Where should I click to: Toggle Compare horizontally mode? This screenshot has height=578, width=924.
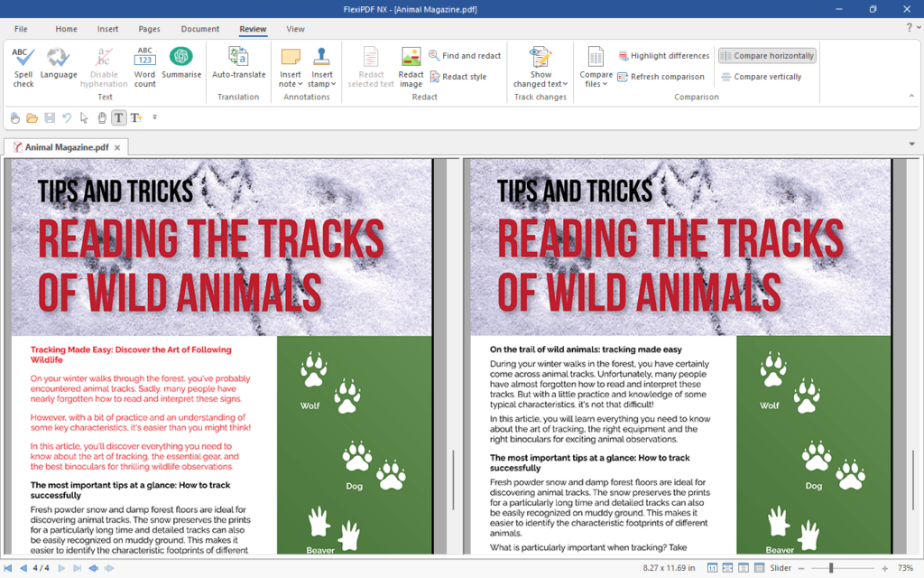click(x=767, y=56)
